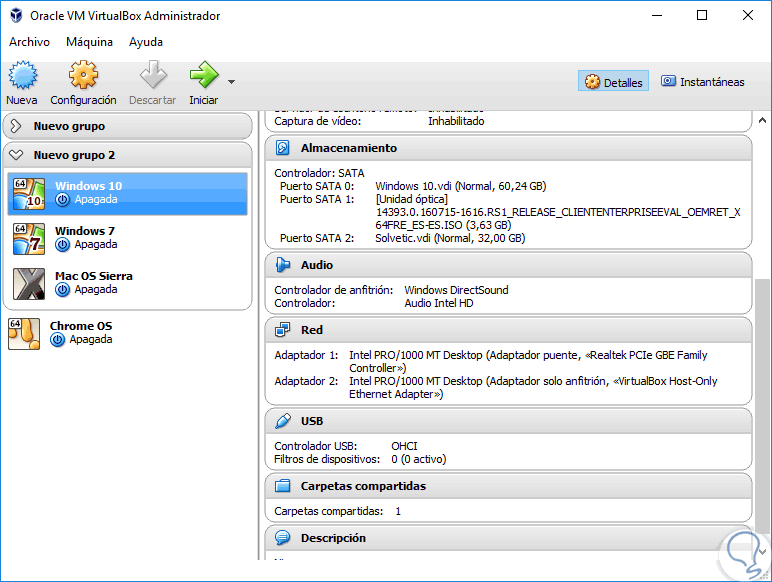Open the Audio section header
772x582 pixels.
pos(508,265)
